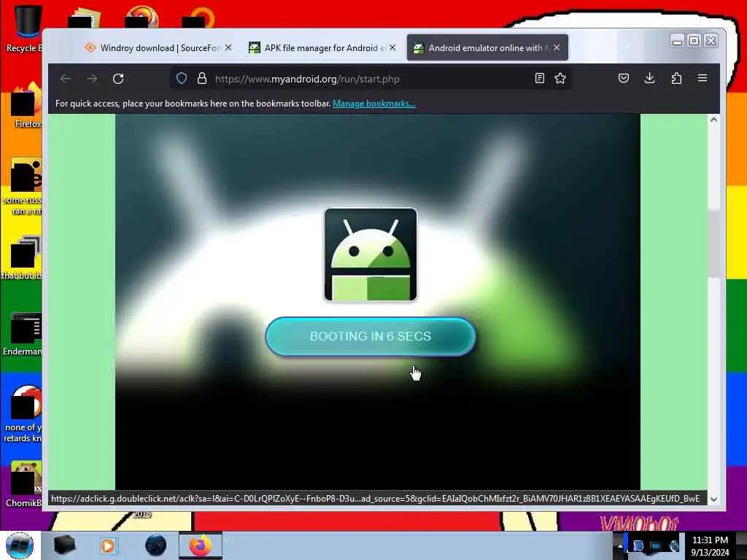Image resolution: width=747 pixels, height=560 pixels.
Task: Open the Firefox hamburger menu
Action: pos(703,79)
